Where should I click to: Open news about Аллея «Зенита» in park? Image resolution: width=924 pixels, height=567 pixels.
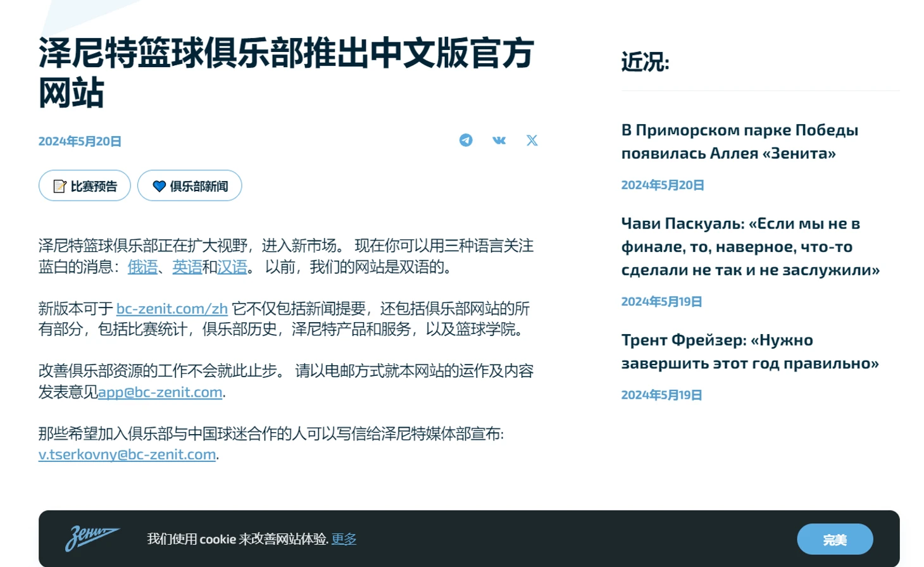click(x=739, y=141)
